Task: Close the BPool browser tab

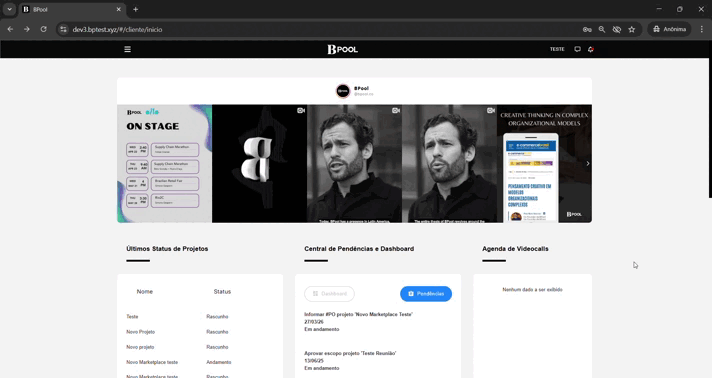Action: tap(119, 9)
